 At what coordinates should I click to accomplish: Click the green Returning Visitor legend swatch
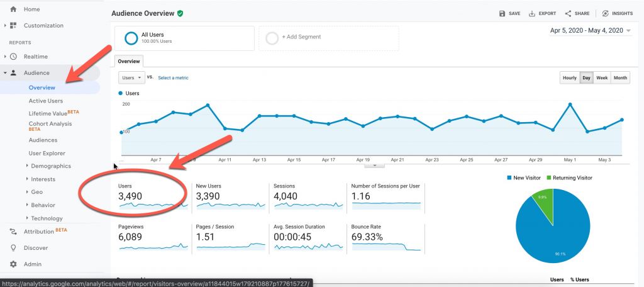(x=548, y=177)
